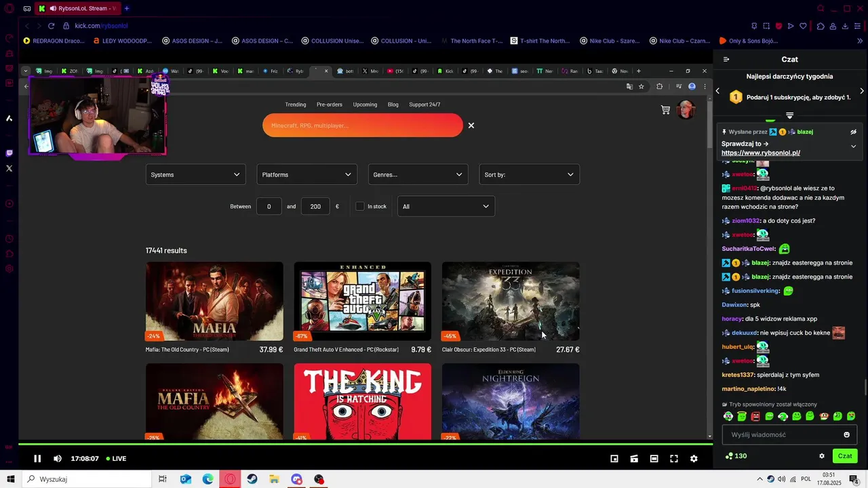Go to the Trending page
The height and width of the screenshot is (488, 868).
(296, 104)
